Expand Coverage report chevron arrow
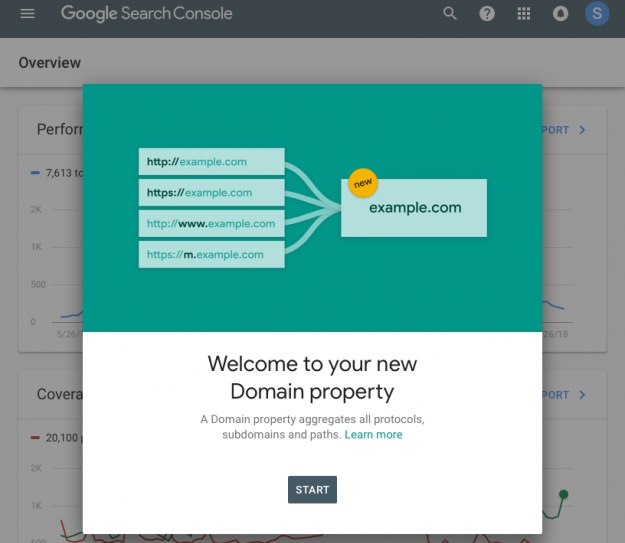This screenshot has height=543, width=625. point(582,395)
